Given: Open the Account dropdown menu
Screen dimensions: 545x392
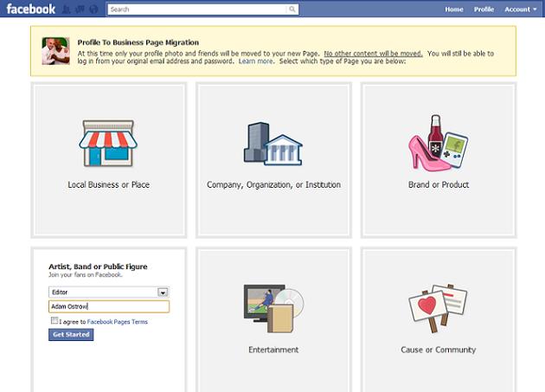Looking at the screenshot, I should 520,10.
